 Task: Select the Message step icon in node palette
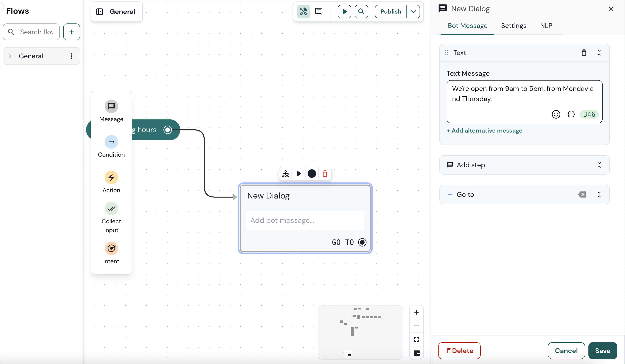(111, 106)
